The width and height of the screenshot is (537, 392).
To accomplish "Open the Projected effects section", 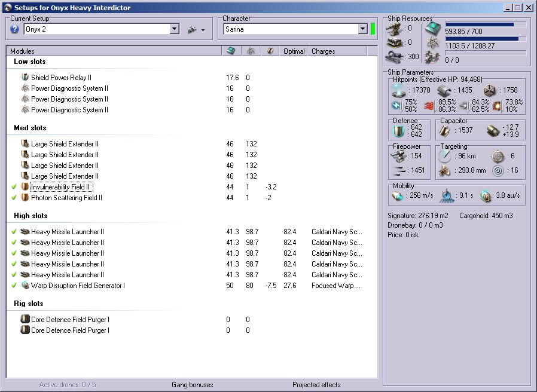I will [x=316, y=385].
